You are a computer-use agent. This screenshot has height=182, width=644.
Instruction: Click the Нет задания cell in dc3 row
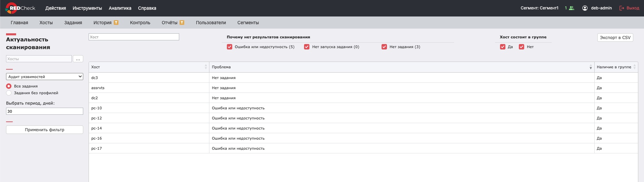tap(402, 78)
